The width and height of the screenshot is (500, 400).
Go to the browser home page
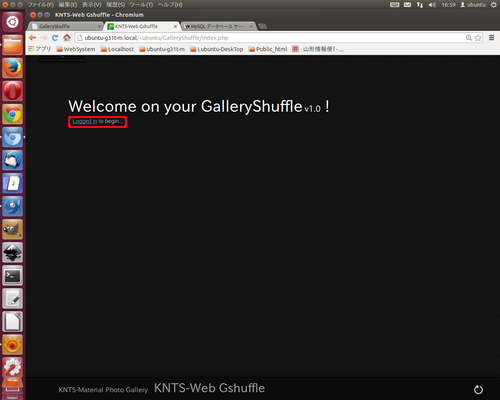(x=67, y=38)
